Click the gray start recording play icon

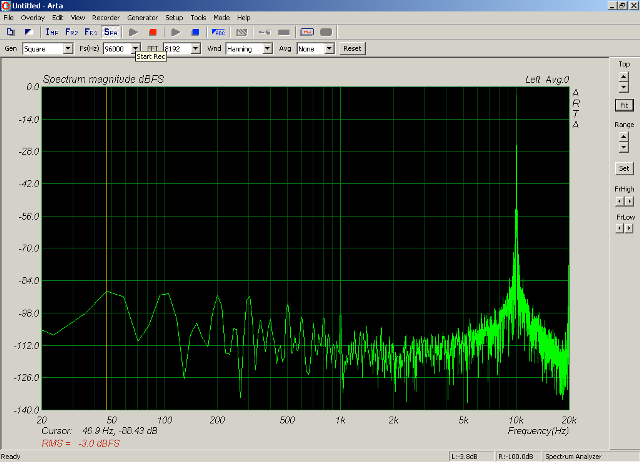(x=133, y=32)
